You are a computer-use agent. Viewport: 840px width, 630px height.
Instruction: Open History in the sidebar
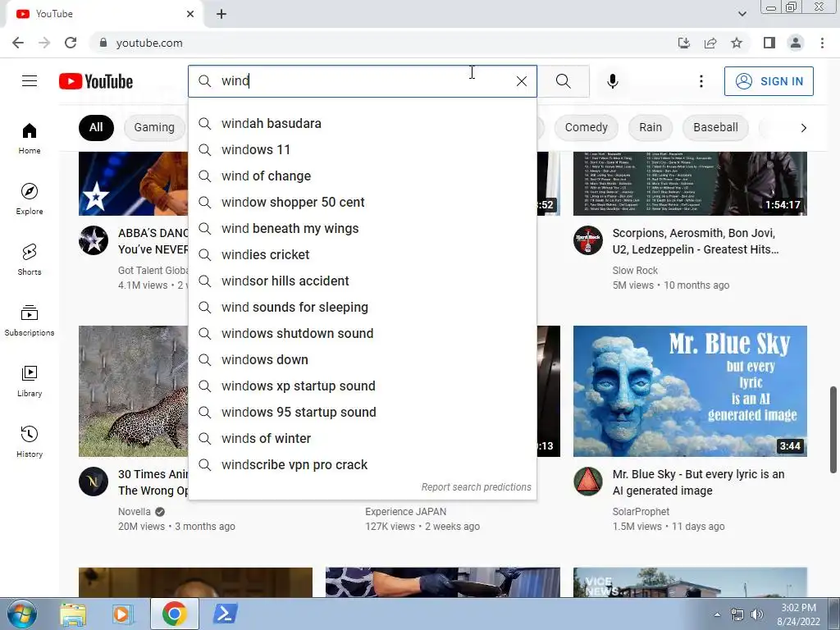[x=30, y=441]
